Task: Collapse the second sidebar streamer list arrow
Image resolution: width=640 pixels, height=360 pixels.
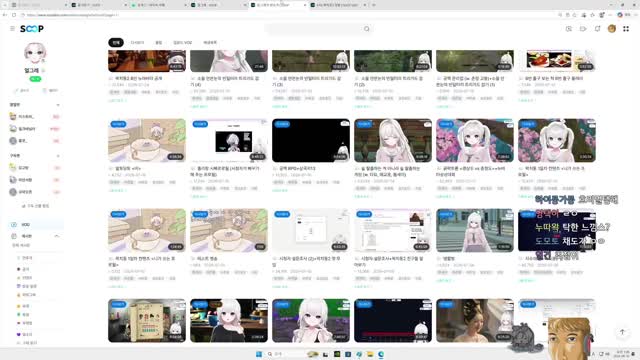Action: click(x=58, y=156)
